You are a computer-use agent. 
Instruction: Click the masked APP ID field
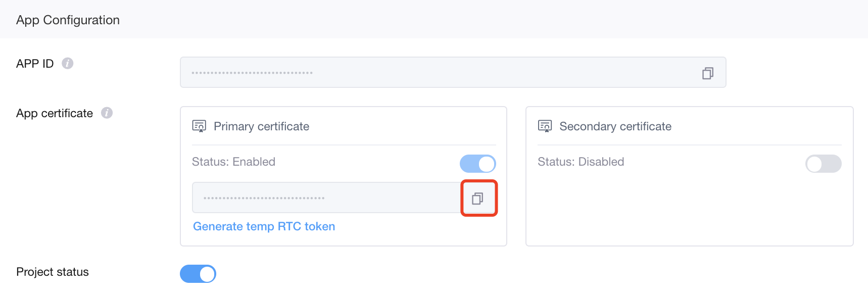453,72
